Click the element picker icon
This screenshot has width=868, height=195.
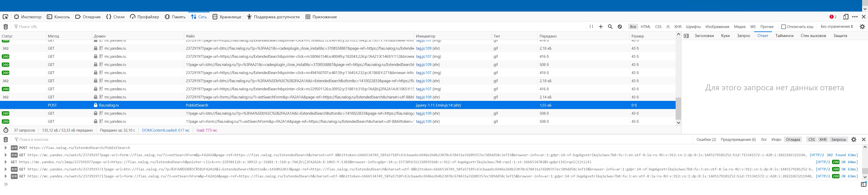(5, 17)
